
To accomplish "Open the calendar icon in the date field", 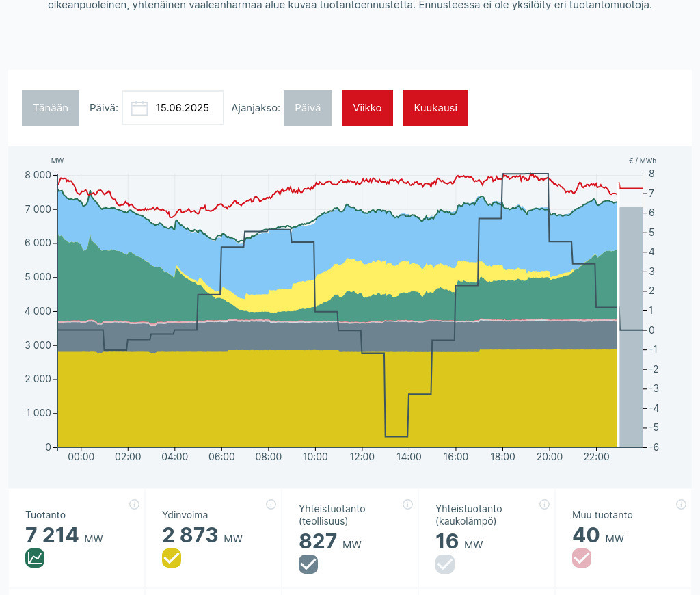I will (139, 108).
